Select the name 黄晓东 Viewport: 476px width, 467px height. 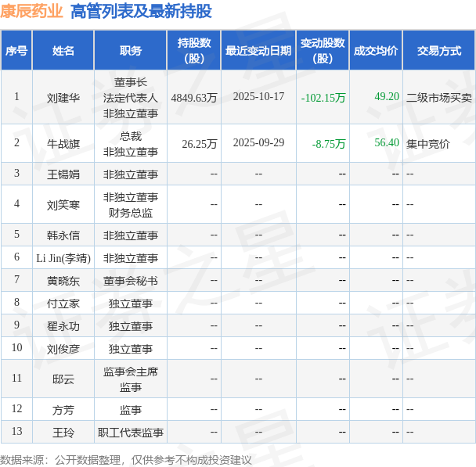(63, 281)
